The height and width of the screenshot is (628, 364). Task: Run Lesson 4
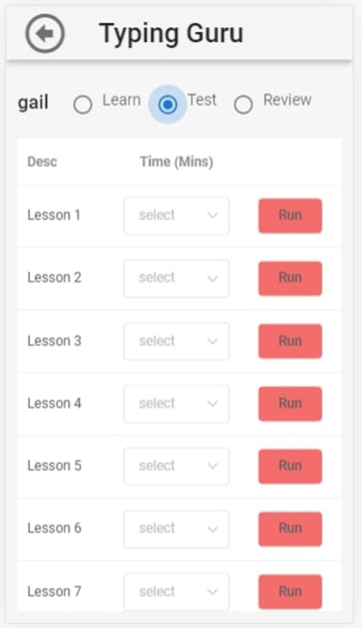(x=289, y=403)
